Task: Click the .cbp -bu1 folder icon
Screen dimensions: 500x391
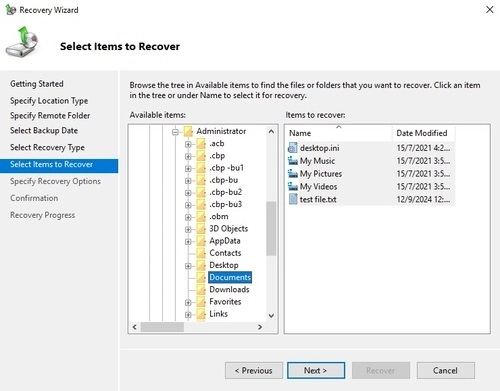Action: click(201, 168)
